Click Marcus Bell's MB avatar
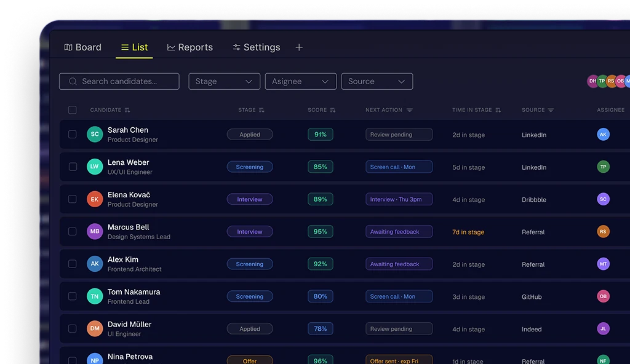 point(95,231)
